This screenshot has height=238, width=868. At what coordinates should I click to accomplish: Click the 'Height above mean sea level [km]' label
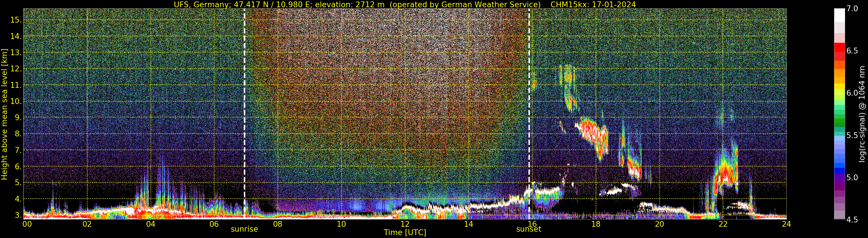click(x=4, y=114)
